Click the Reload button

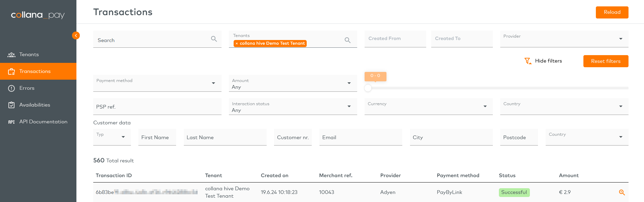[x=612, y=12]
